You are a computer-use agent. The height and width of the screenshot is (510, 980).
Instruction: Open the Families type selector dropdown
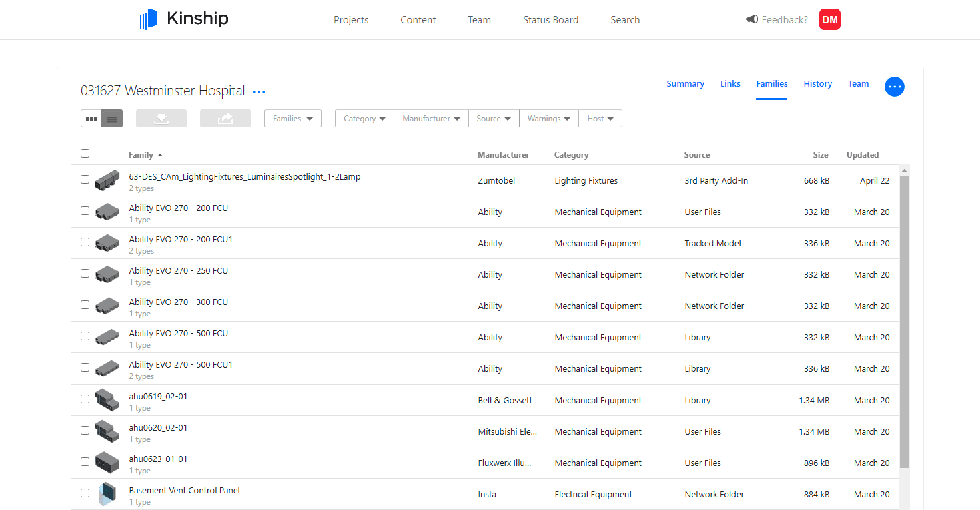292,118
